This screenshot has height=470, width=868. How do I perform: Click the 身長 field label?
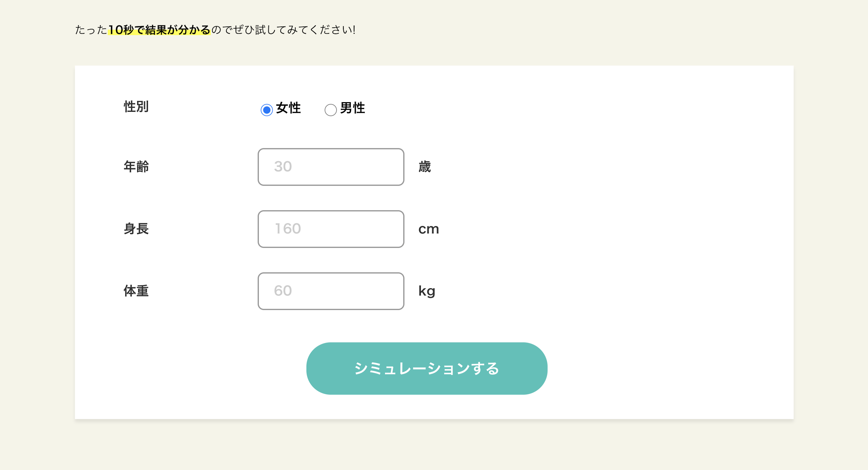tap(136, 229)
